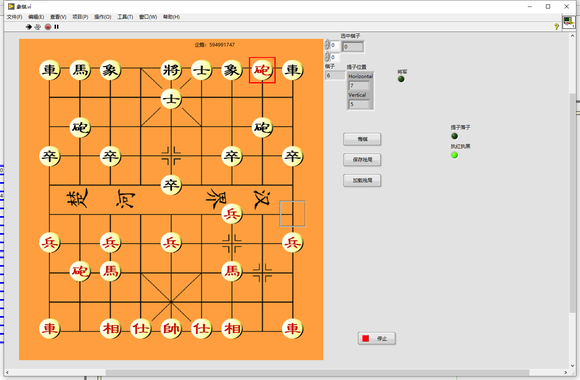
Task: Open the 文件(F) menu
Action: pos(14,17)
